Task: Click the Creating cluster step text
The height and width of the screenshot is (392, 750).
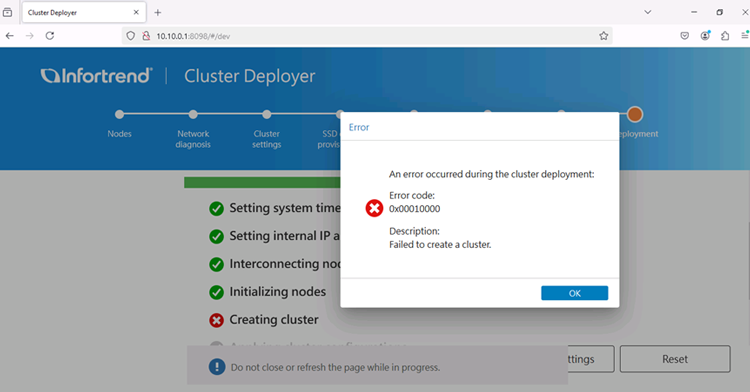Action: 274,320
